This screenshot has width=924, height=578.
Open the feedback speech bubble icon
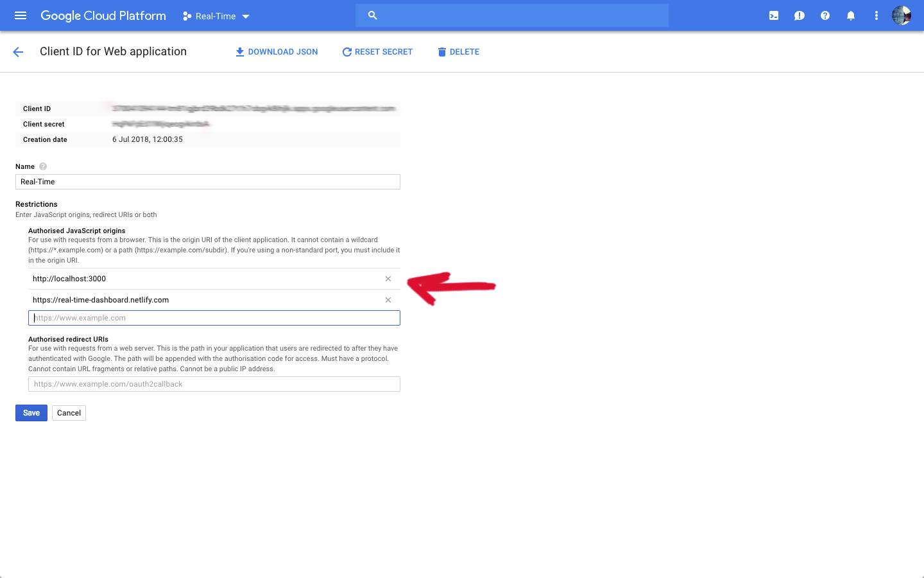coord(800,15)
